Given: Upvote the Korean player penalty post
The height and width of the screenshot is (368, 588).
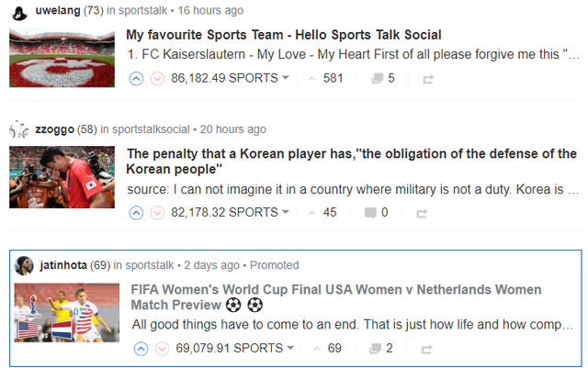Looking at the screenshot, I should click(x=136, y=213).
